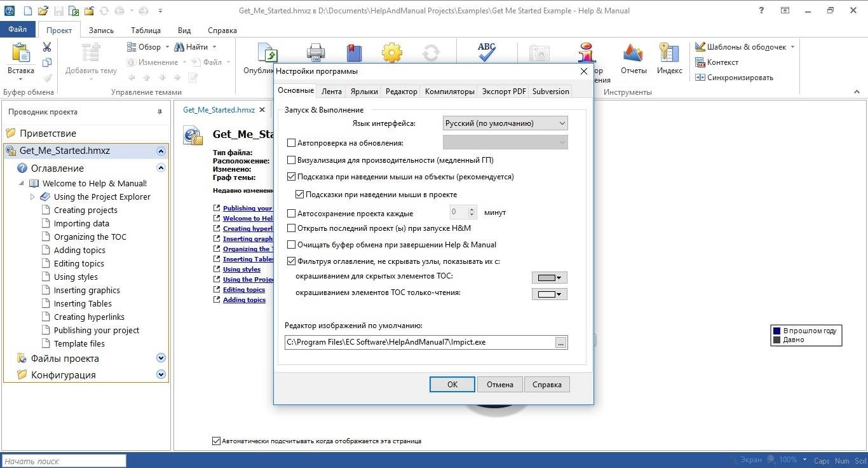This screenshot has height=468, width=868.
Task: Open the interface language (Русский) dropdown
Action: 505,123
